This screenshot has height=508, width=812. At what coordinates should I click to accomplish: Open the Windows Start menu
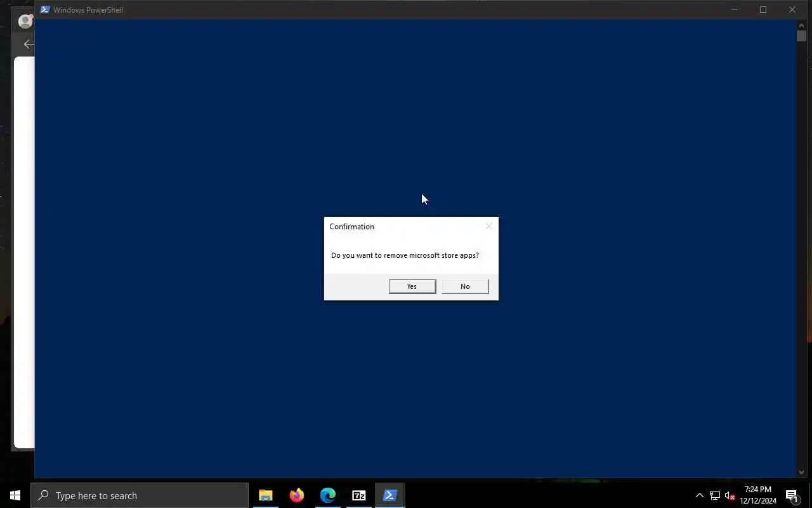pos(15,495)
